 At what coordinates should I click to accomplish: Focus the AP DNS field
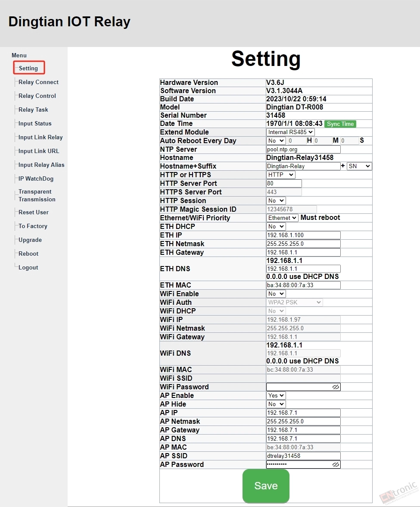coord(303,439)
